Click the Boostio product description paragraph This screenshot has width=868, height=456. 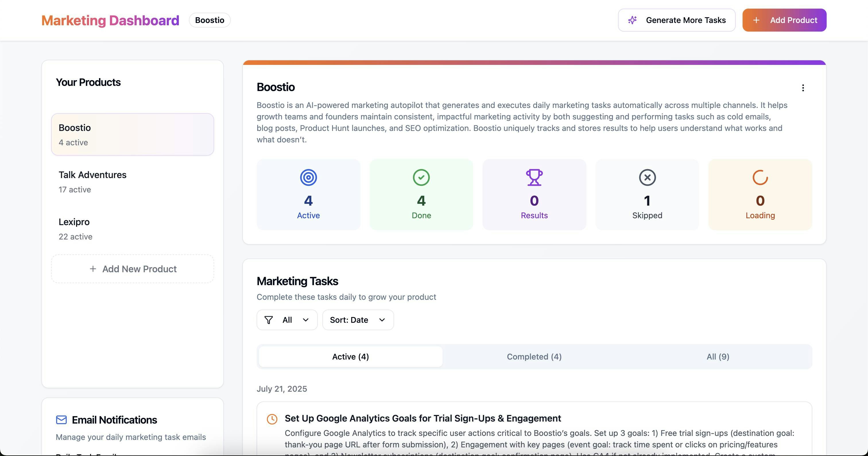tap(522, 122)
